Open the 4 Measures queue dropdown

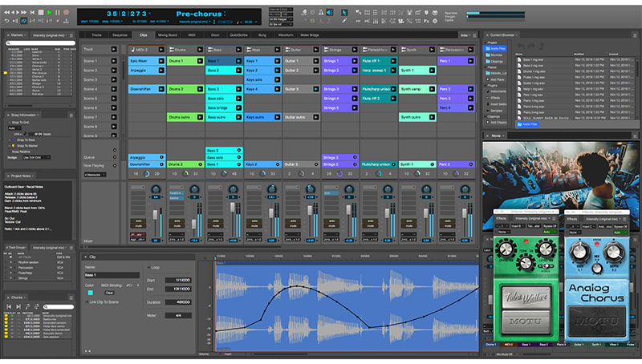(95, 175)
